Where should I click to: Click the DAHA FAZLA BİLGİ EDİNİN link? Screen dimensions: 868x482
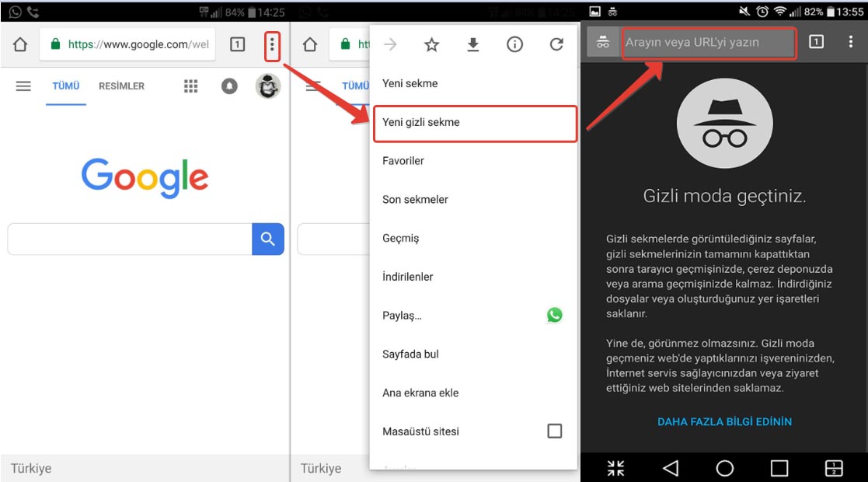click(x=724, y=421)
